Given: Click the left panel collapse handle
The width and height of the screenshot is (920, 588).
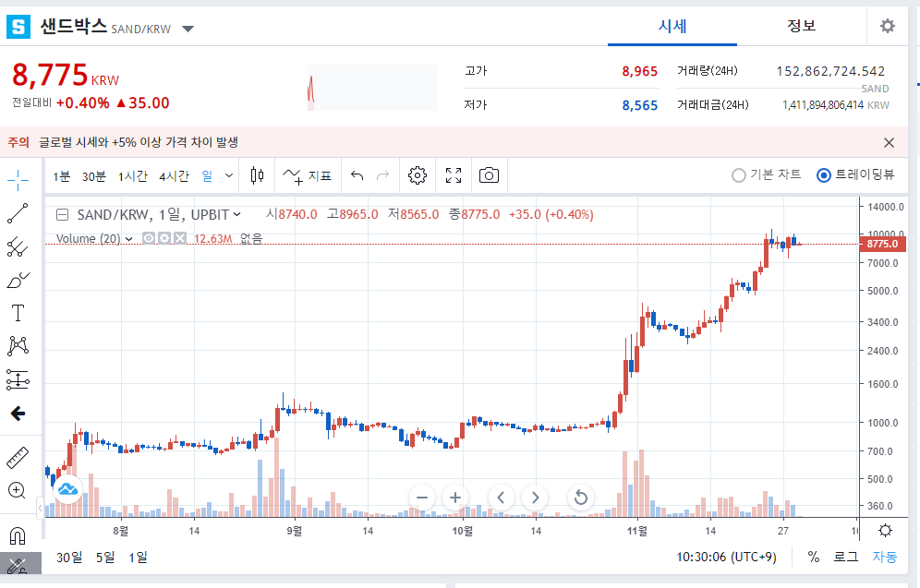Looking at the screenshot, I should click(40, 508).
